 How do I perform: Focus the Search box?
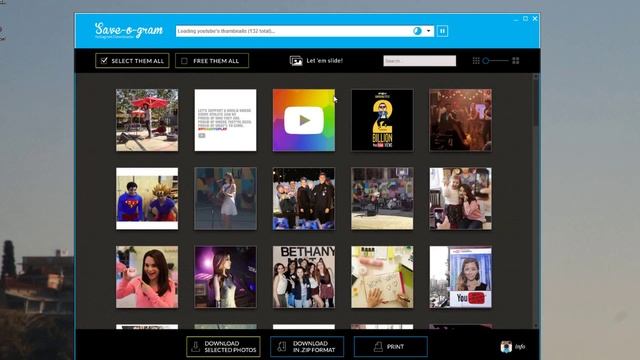click(x=419, y=61)
